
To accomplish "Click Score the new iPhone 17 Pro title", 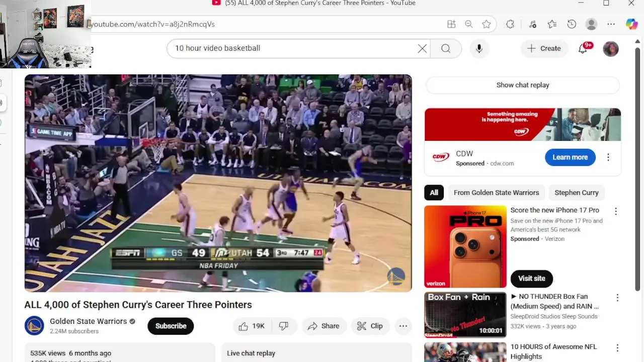I will [555, 210].
